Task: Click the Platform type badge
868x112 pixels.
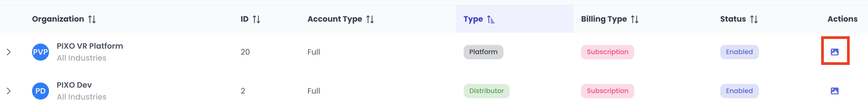Action: pos(483,52)
